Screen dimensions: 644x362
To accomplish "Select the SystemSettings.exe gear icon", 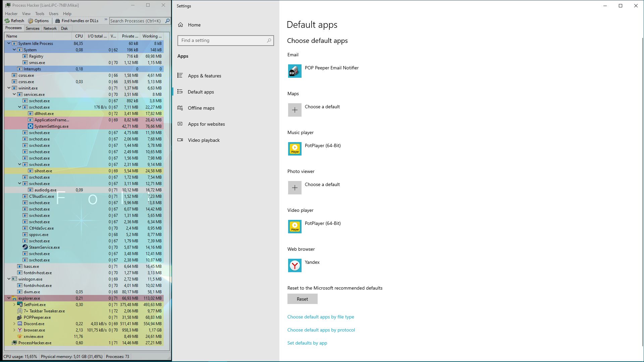I will 31,126.
